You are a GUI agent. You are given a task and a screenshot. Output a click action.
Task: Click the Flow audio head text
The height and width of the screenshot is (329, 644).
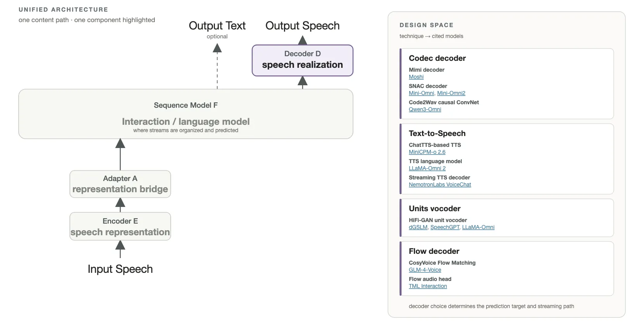430,279
